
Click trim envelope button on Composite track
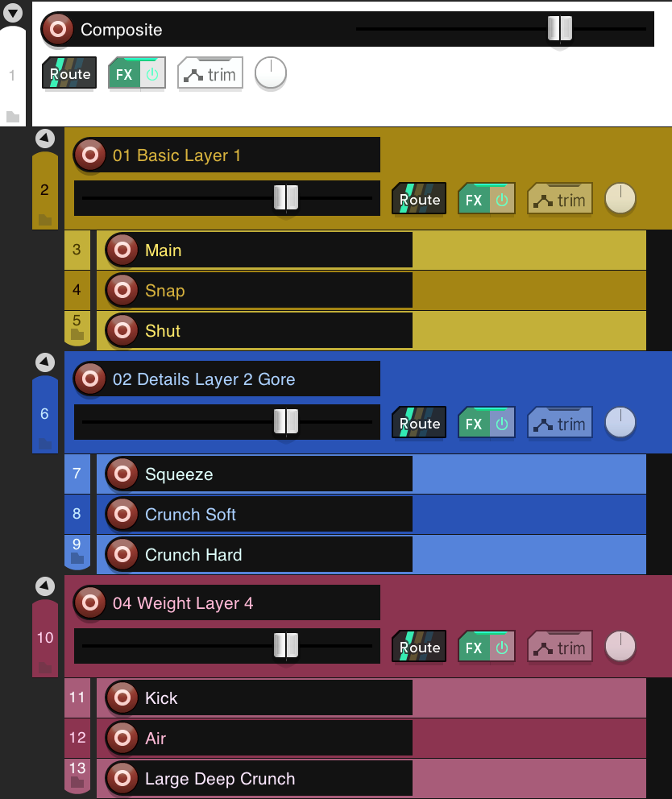(210, 73)
